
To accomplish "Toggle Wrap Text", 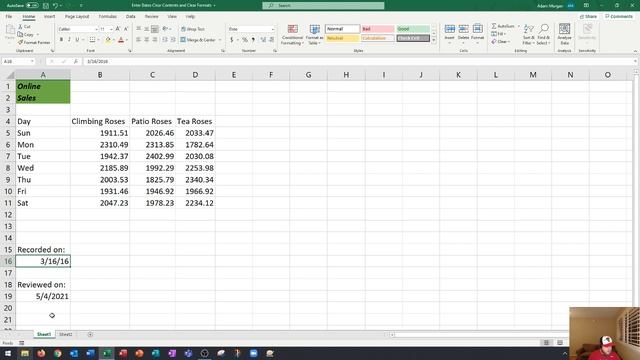I will (x=193, y=29).
